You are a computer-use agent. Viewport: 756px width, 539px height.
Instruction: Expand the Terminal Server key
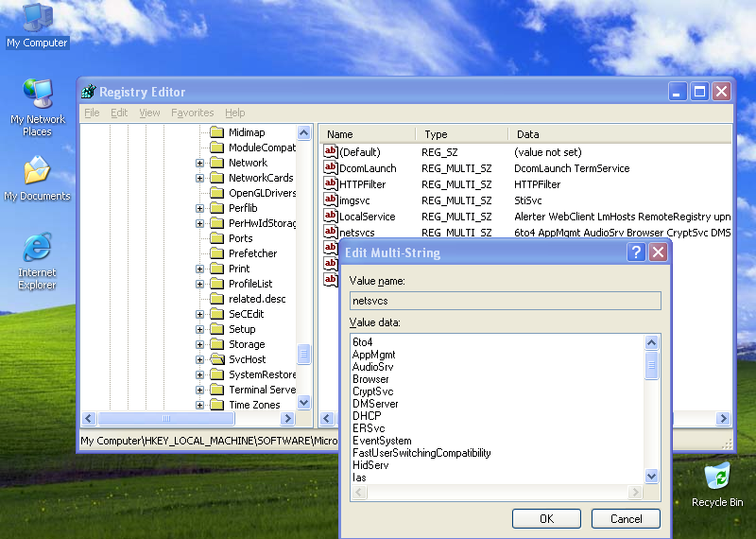[199, 390]
